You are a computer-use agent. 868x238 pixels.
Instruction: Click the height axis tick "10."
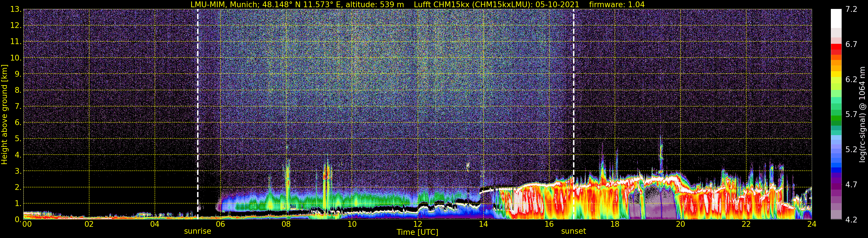tap(16, 58)
